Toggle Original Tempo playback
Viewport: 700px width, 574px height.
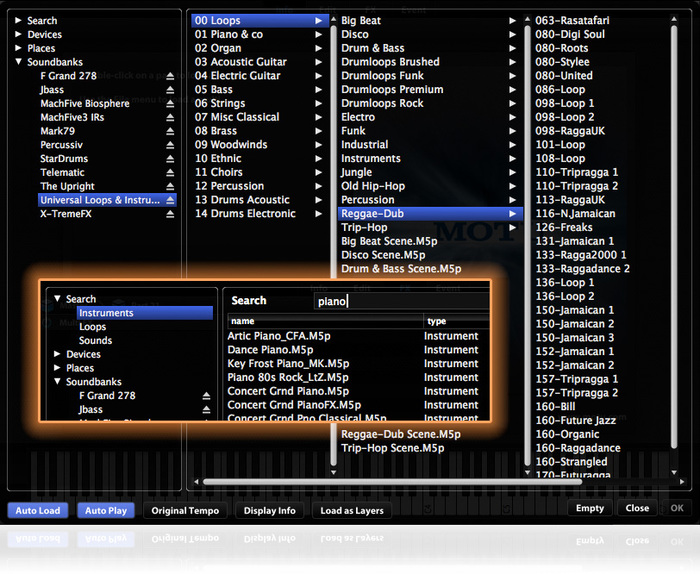click(x=185, y=510)
